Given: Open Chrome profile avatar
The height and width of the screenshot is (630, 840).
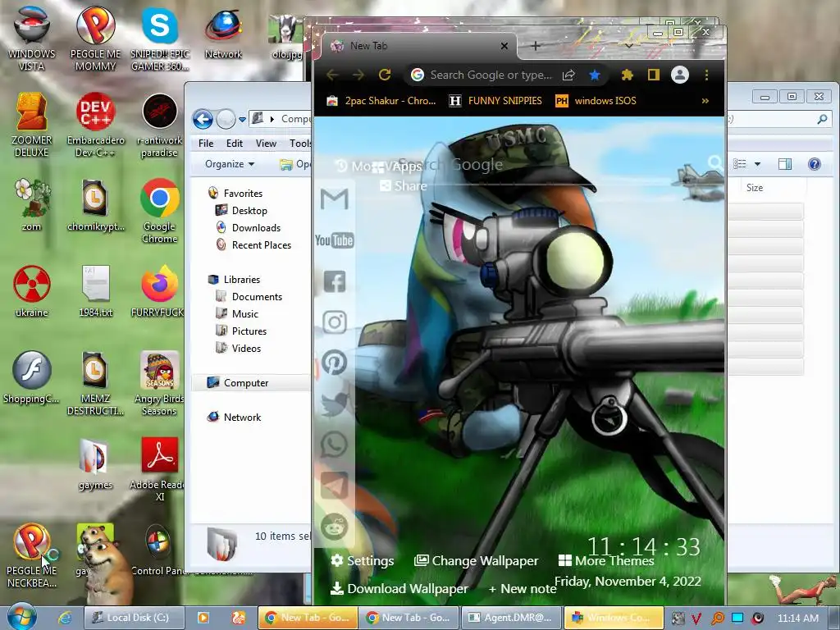Looking at the screenshot, I should (x=680, y=75).
